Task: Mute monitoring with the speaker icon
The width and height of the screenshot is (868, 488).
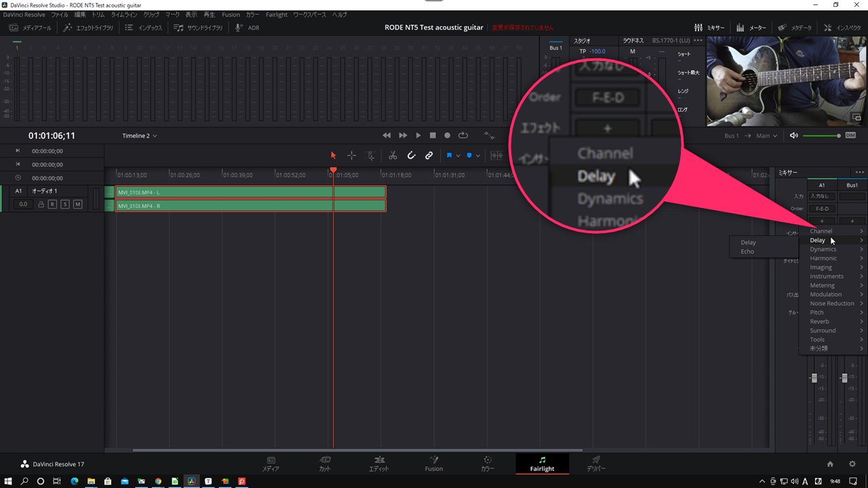Action: [x=794, y=136]
